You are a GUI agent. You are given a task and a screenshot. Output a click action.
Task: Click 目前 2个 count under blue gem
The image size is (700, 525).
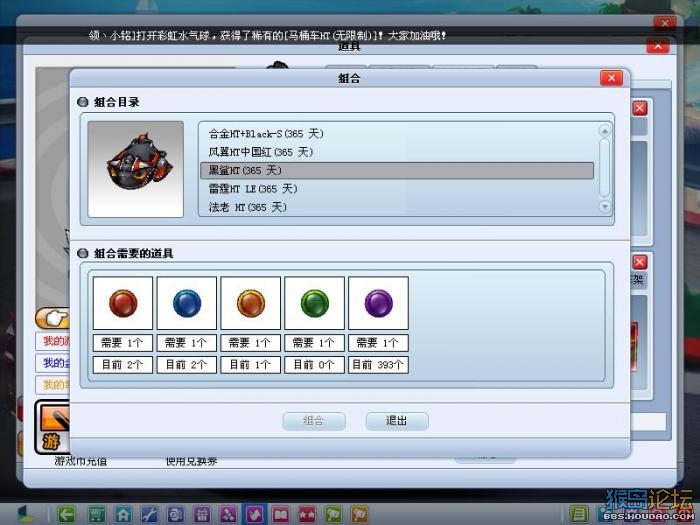tap(187, 365)
